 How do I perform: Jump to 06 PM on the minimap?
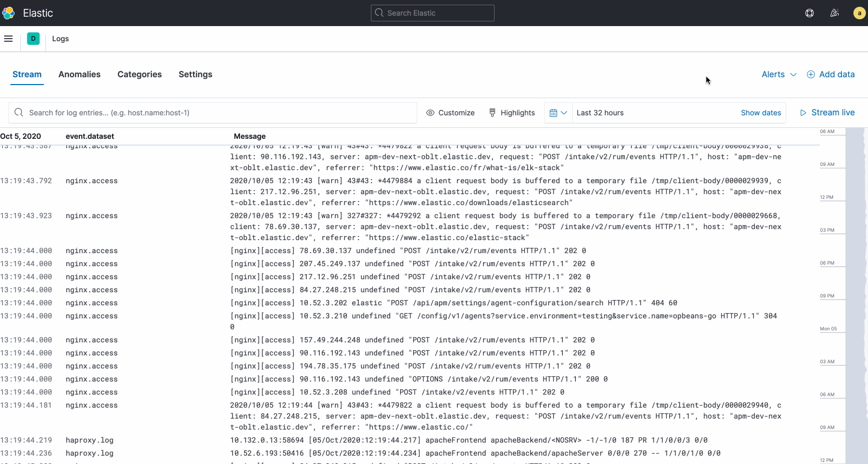pos(827,263)
